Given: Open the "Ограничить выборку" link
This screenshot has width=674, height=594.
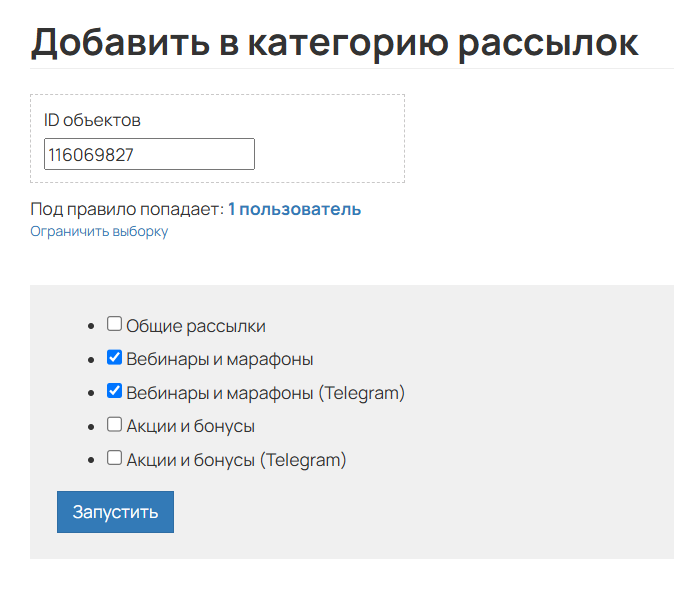Looking at the screenshot, I should click(99, 231).
